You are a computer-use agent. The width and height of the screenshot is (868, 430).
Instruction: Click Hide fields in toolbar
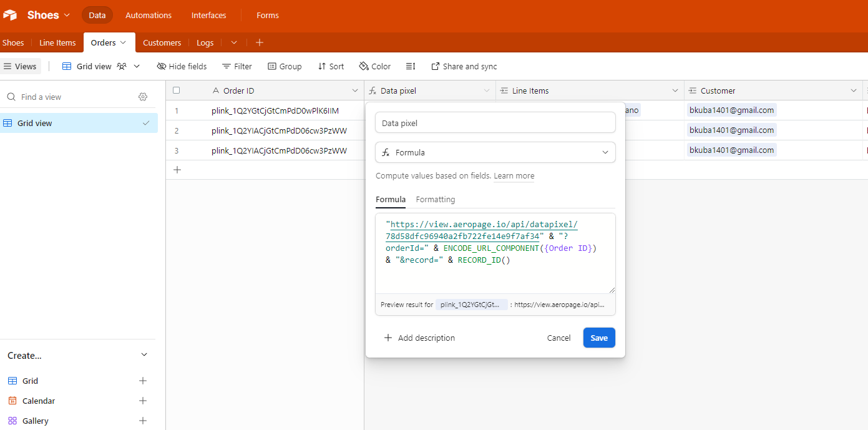pos(182,66)
